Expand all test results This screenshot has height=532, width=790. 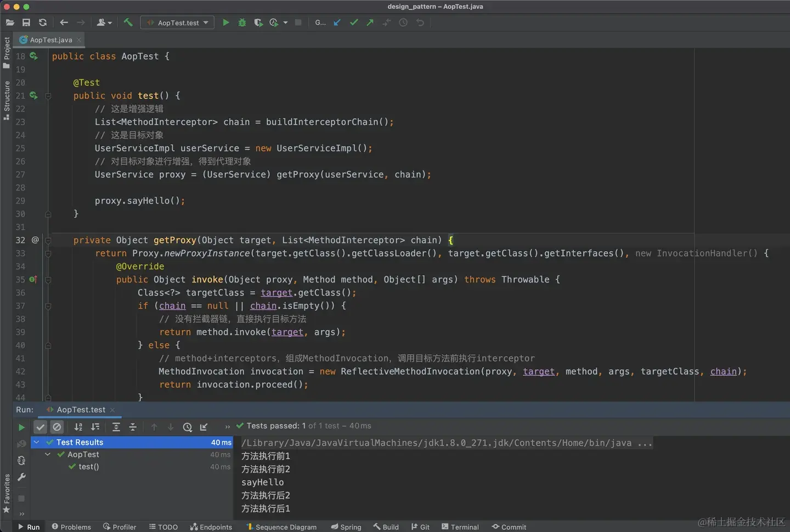(116, 427)
